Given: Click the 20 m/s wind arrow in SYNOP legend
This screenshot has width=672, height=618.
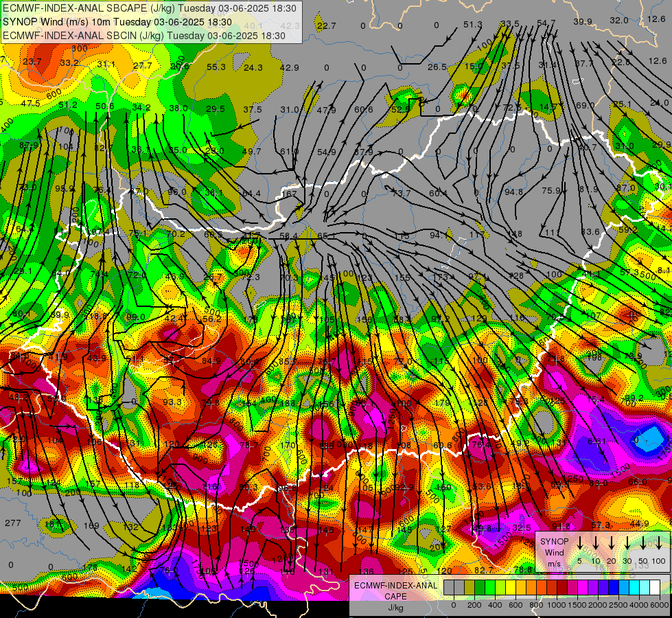Looking at the screenshot, I should [x=612, y=543].
